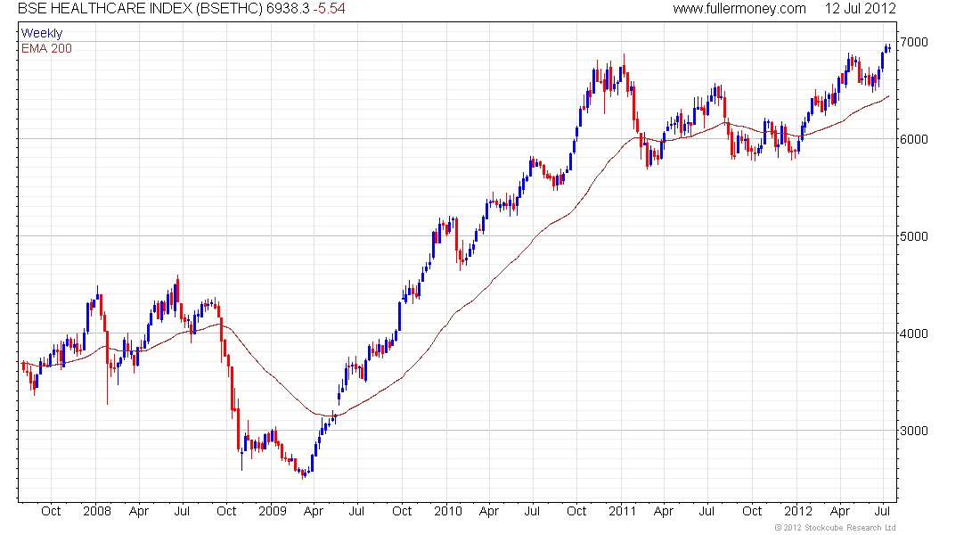Click the 6000 price axis label
980x535 pixels.
914,139
